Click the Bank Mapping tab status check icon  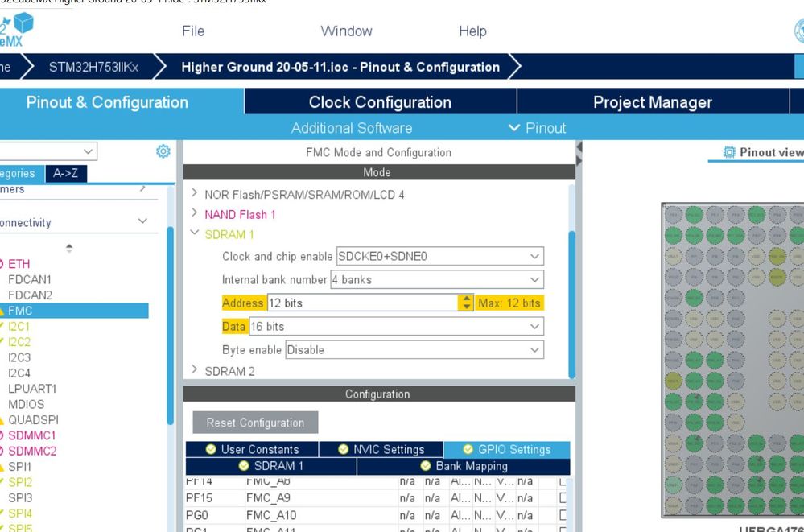425,466
